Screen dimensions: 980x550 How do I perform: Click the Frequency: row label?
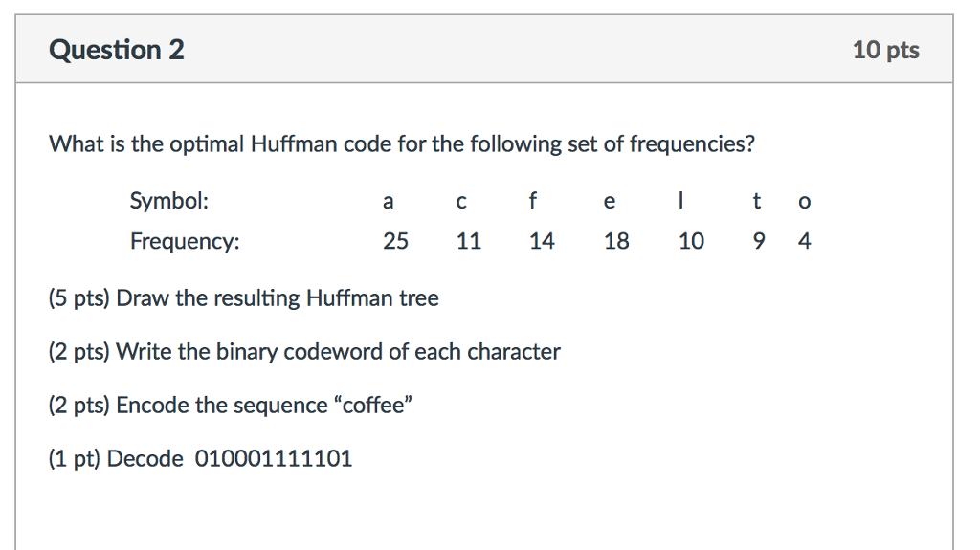[x=185, y=241]
